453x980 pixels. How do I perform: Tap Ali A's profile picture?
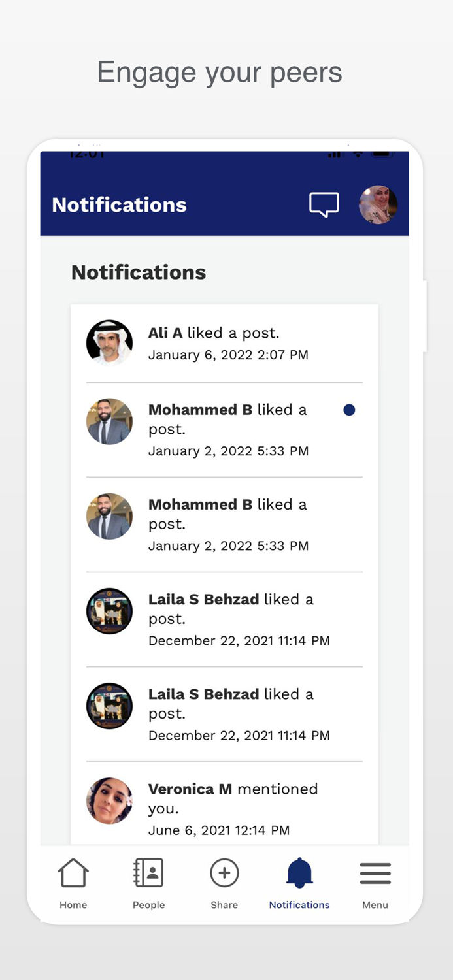click(109, 342)
